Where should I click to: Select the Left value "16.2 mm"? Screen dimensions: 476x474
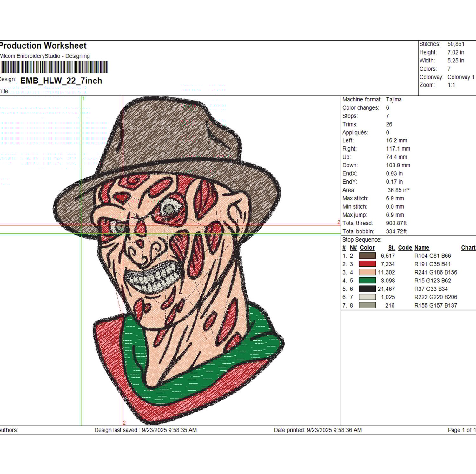click(x=396, y=140)
